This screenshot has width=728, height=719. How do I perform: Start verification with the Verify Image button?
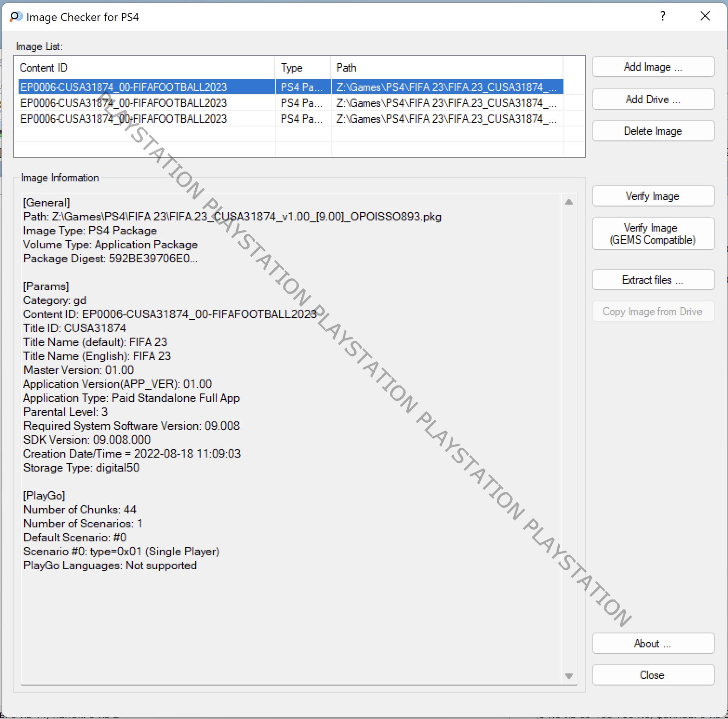[x=653, y=196]
